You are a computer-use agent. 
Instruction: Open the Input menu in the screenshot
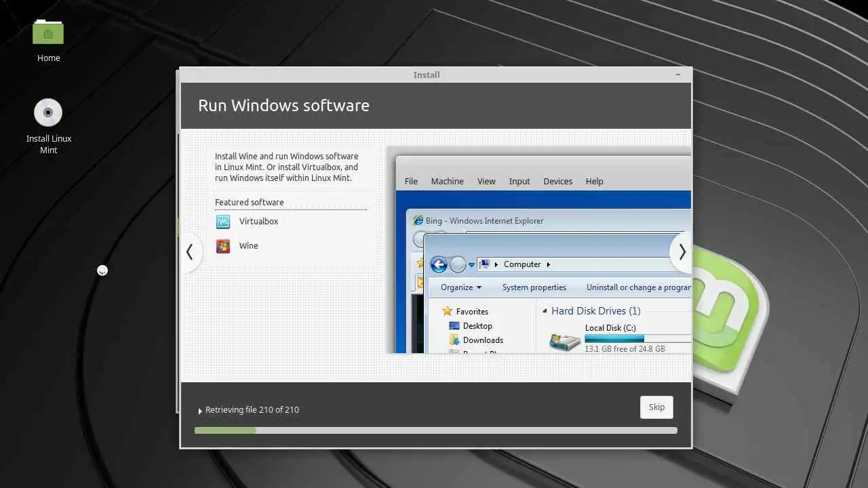pos(519,182)
